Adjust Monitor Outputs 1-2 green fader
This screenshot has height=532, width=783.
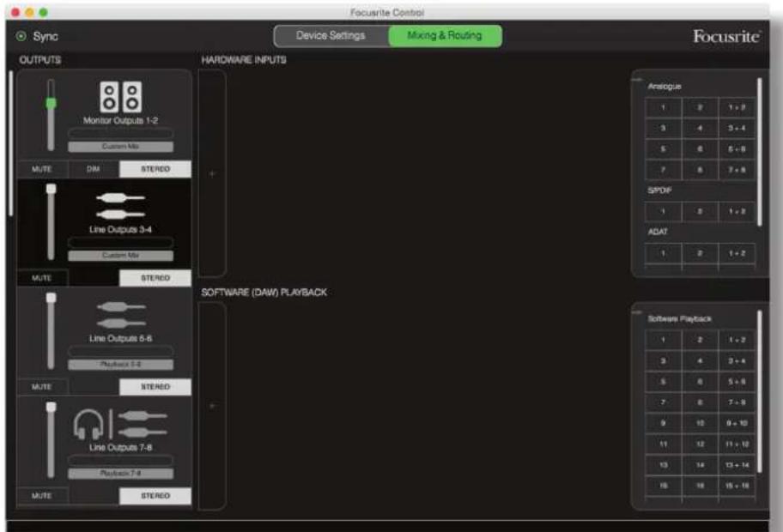coord(51,103)
